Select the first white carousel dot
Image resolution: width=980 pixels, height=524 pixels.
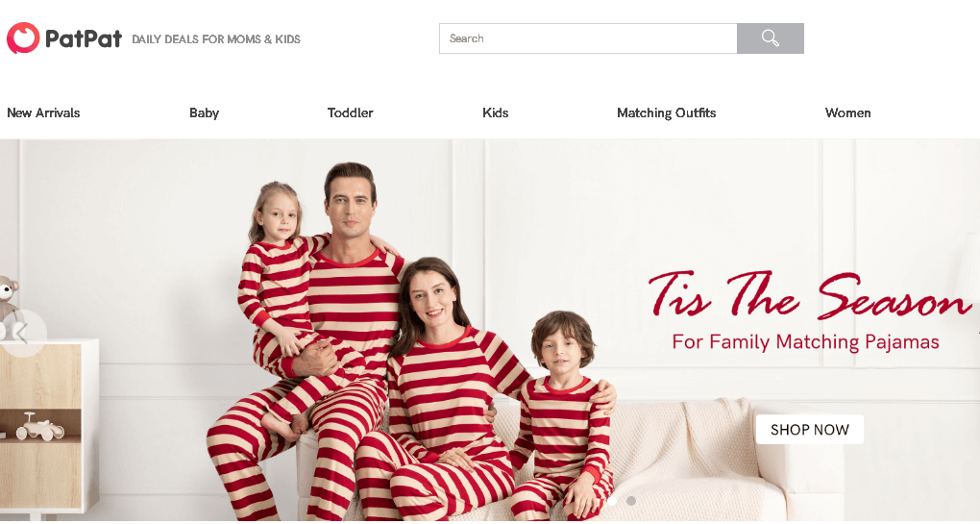pos(612,501)
